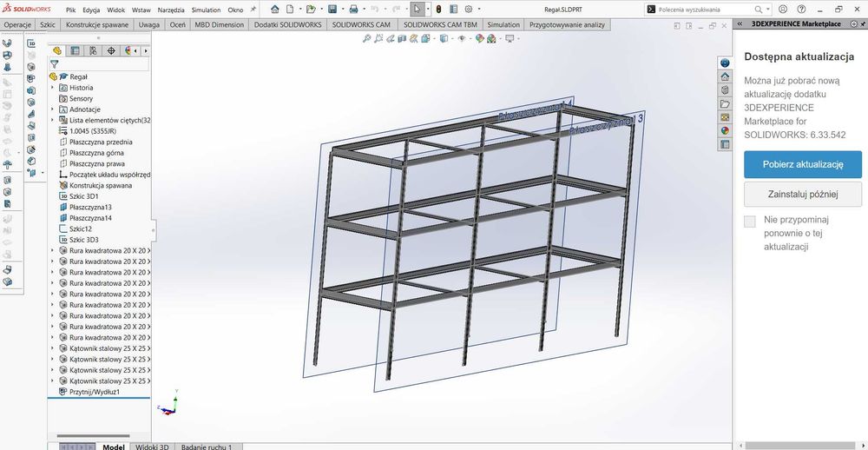Viewport: 868px width, 450px height.
Task: Click 3D sketch icon in left toolbar
Action: tap(31, 43)
